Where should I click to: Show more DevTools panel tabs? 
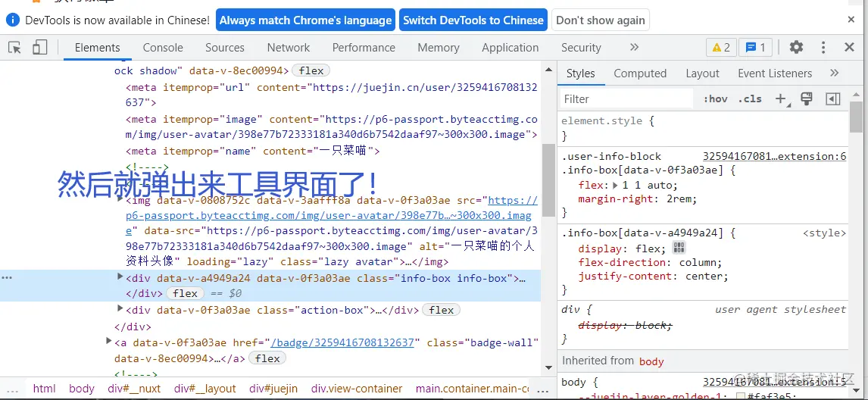[x=635, y=48]
